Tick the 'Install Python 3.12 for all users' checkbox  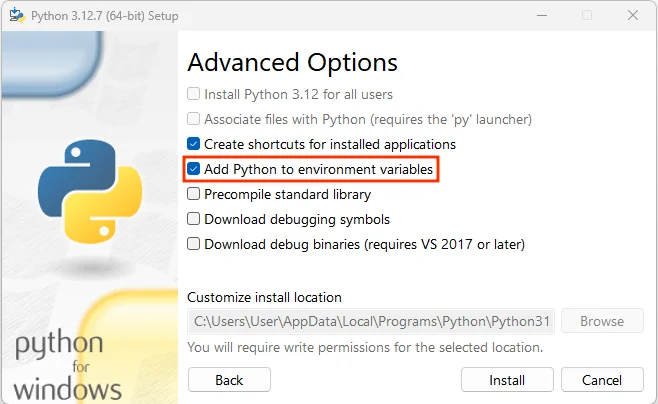click(193, 94)
